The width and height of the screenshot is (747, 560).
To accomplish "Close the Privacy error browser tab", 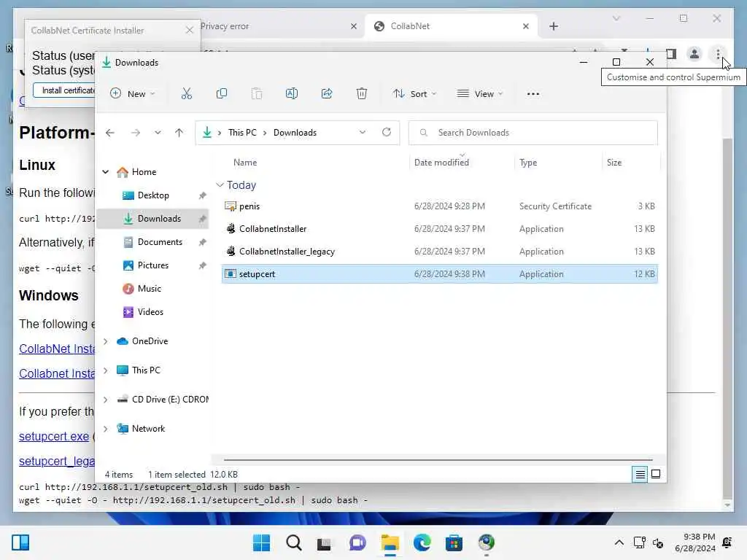I will coord(354,26).
